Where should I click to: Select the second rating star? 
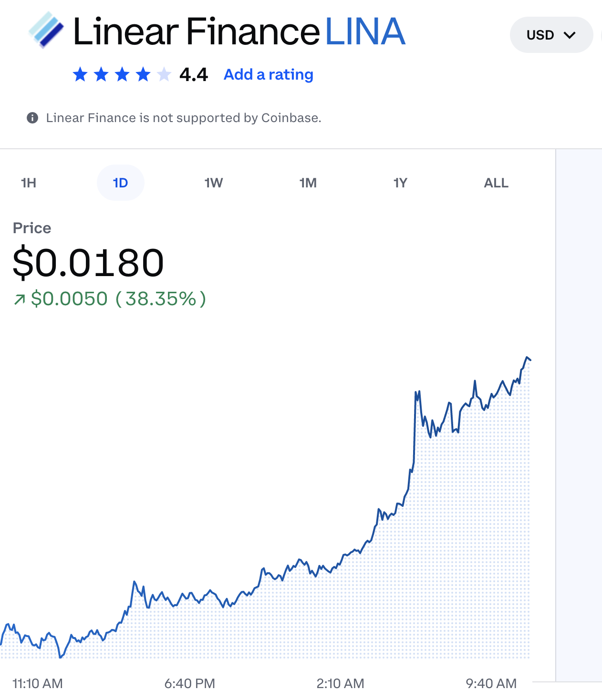pyautogui.click(x=101, y=74)
